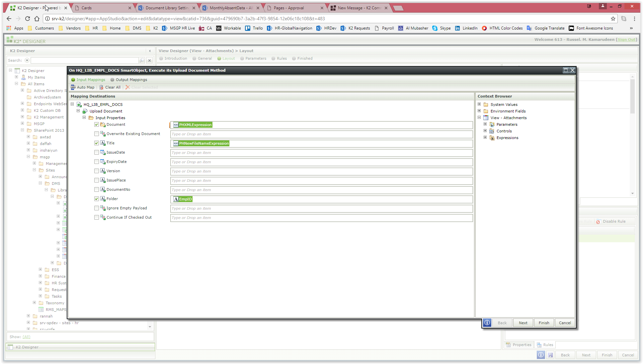This screenshot has height=364, width=643.
Task: Open the Properties tab at bottom right
Action: tap(519, 345)
